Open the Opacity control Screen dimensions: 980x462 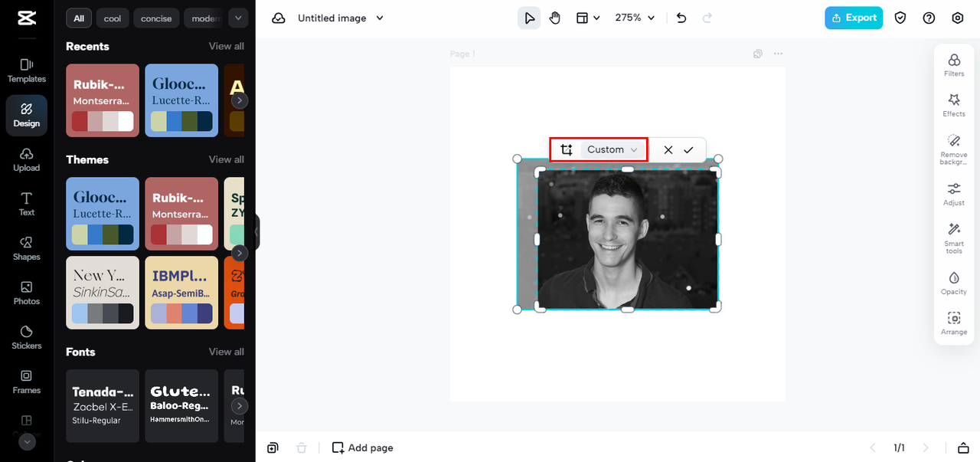click(x=954, y=283)
